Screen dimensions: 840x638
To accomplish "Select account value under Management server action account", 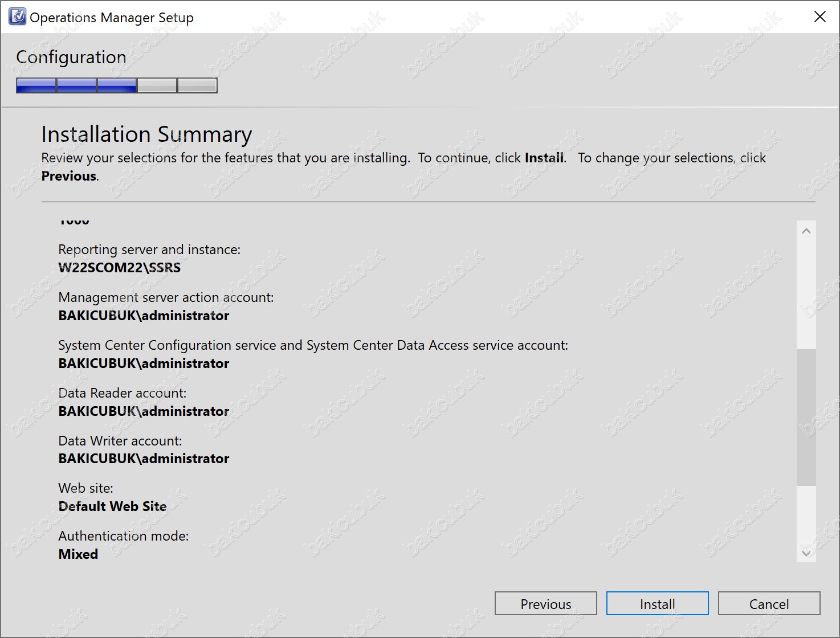I will [144, 316].
